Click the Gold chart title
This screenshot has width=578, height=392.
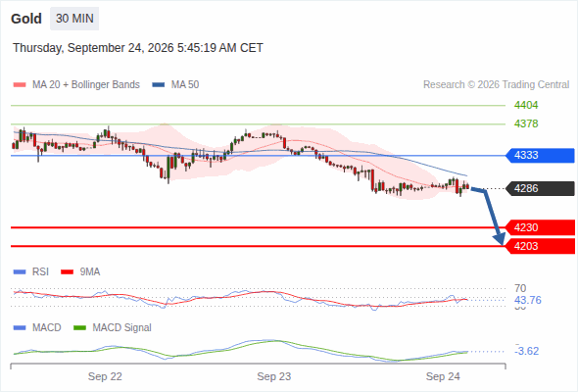(x=26, y=19)
